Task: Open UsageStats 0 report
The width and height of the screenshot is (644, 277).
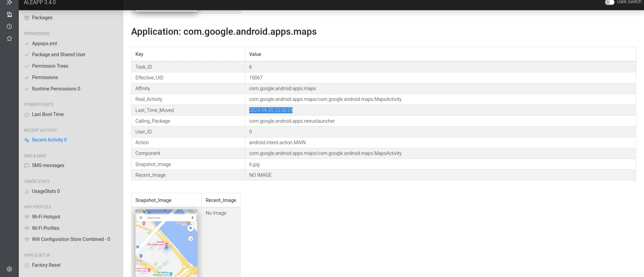Action: coord(46,191)
